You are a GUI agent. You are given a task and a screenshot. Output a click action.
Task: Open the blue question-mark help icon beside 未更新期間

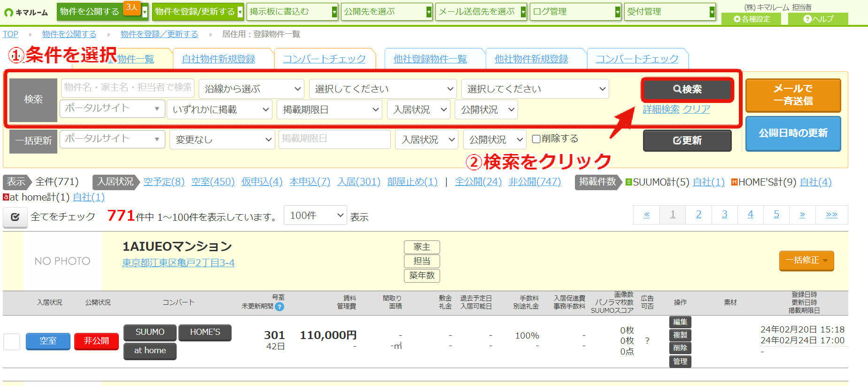(x=279, y=307)
